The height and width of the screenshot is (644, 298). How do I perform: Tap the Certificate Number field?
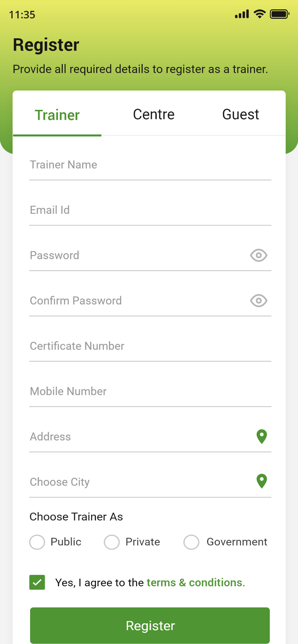[150, 346]
